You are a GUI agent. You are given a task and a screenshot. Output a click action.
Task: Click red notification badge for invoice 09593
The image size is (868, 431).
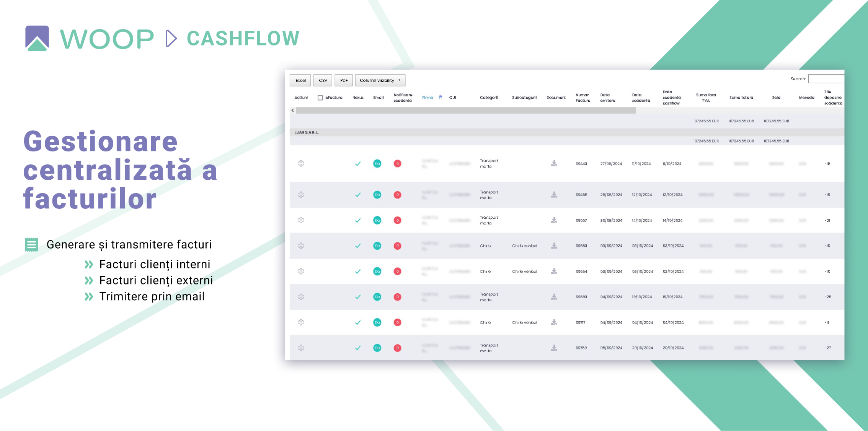pos(397,297)
